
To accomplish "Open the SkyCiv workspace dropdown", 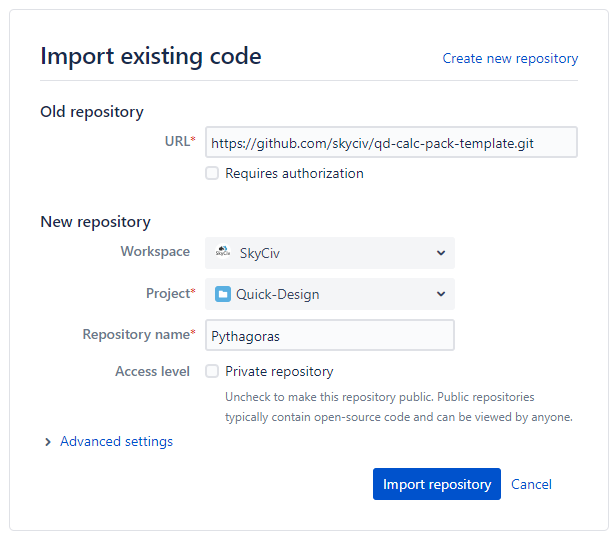I will (x=330, y=253).
